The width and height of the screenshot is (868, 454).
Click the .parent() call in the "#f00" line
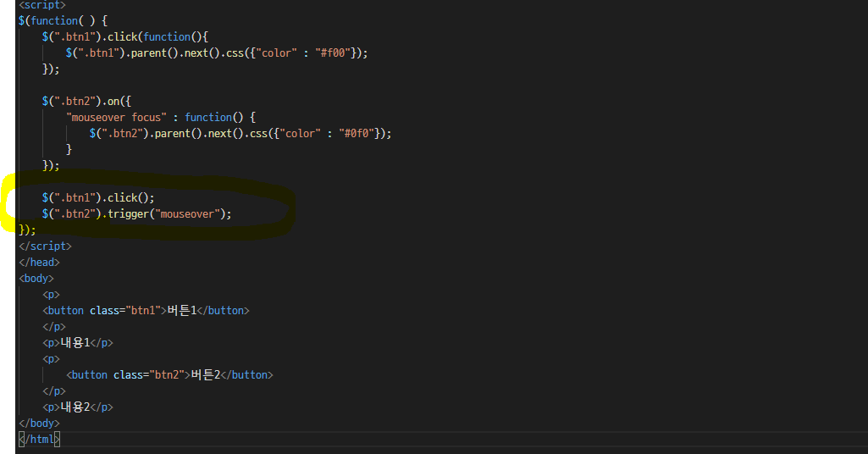click(x=152, y=53)
